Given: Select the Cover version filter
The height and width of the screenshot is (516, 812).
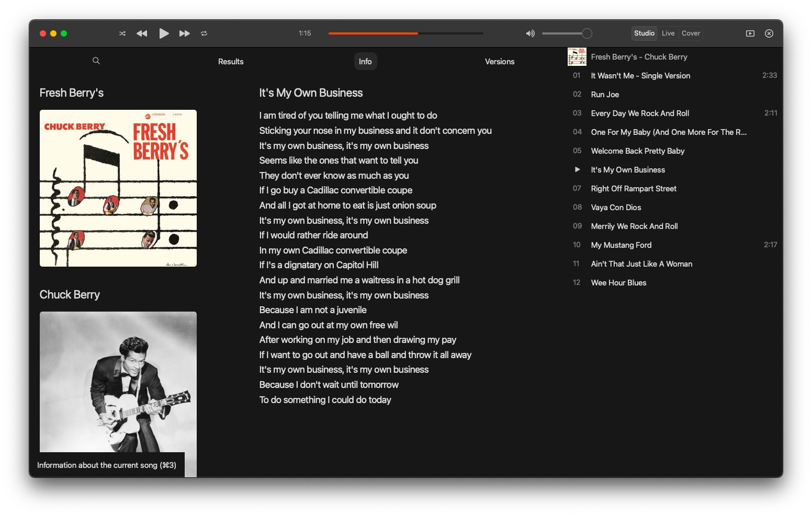Looking at the screenshot, I should click(691, 33).
